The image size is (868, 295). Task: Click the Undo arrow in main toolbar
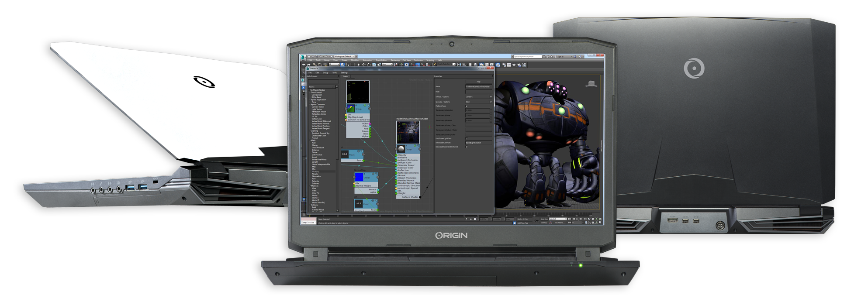pos(304,65)
